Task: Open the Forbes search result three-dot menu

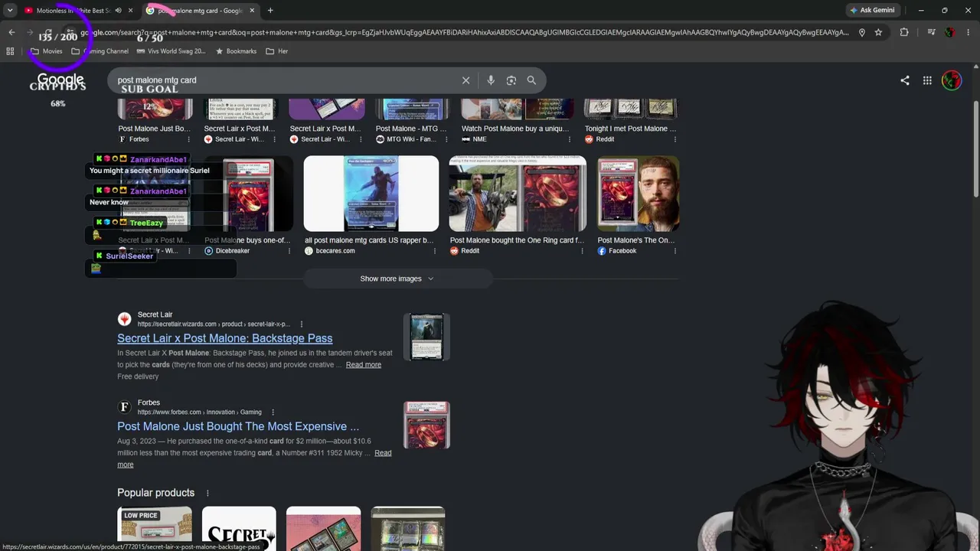Action: point(273,412)
